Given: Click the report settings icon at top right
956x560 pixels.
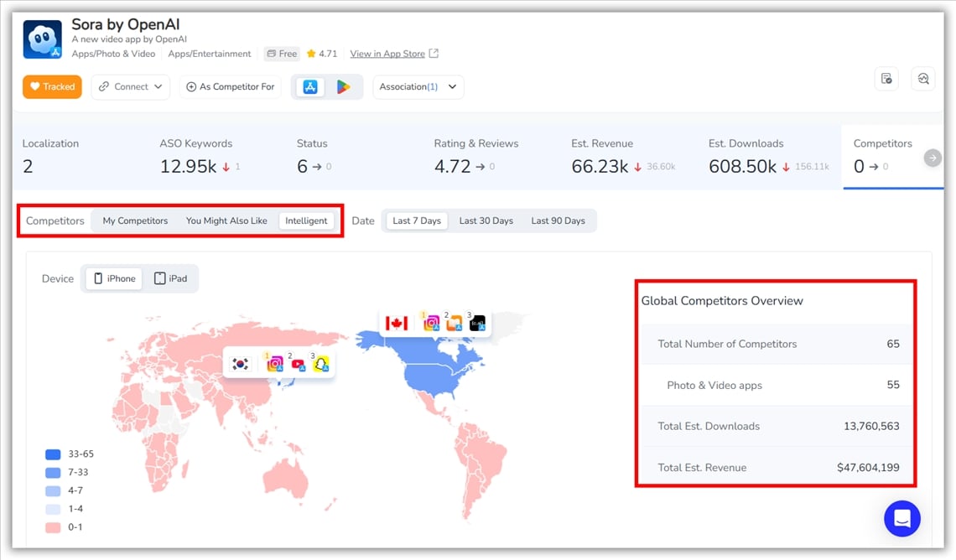Looking at the screenshot, I should 886,79.
